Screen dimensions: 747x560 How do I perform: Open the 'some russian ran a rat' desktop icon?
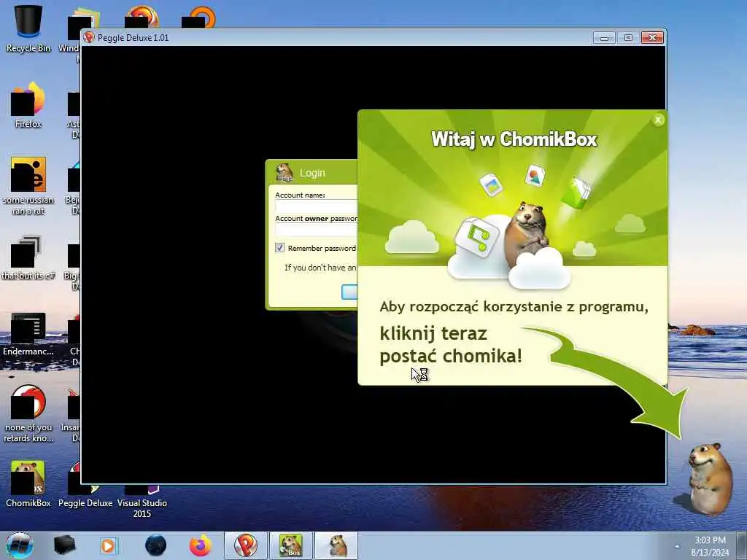[28, 186]
